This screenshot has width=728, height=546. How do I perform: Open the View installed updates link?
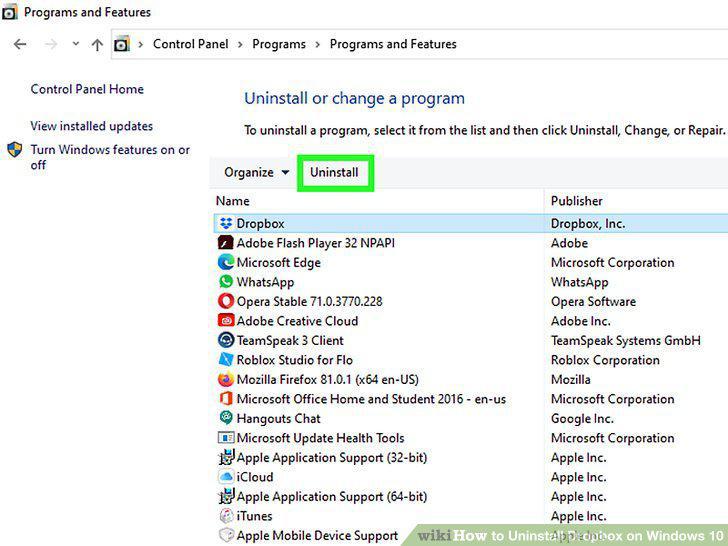click(x=91, y=126)
